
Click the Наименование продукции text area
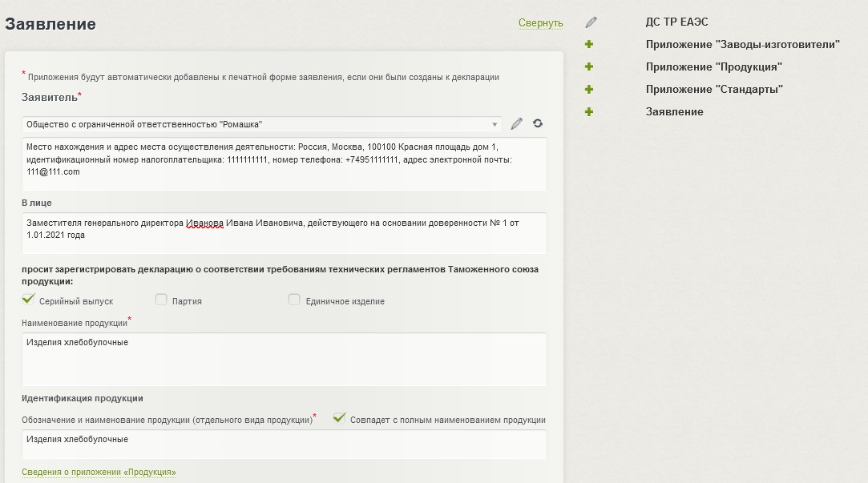(284, 360)
